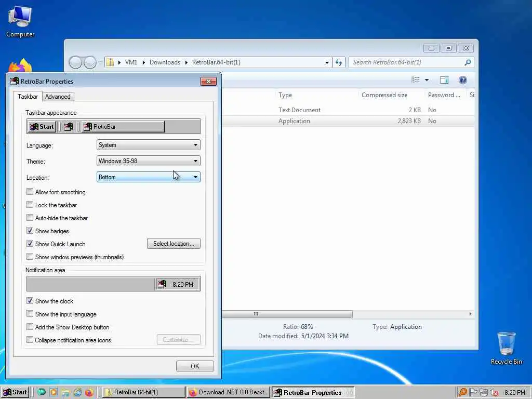This screenshot has width=532, height=399.
Task: Click the Explorer refresh button
Action: [339, 62]
